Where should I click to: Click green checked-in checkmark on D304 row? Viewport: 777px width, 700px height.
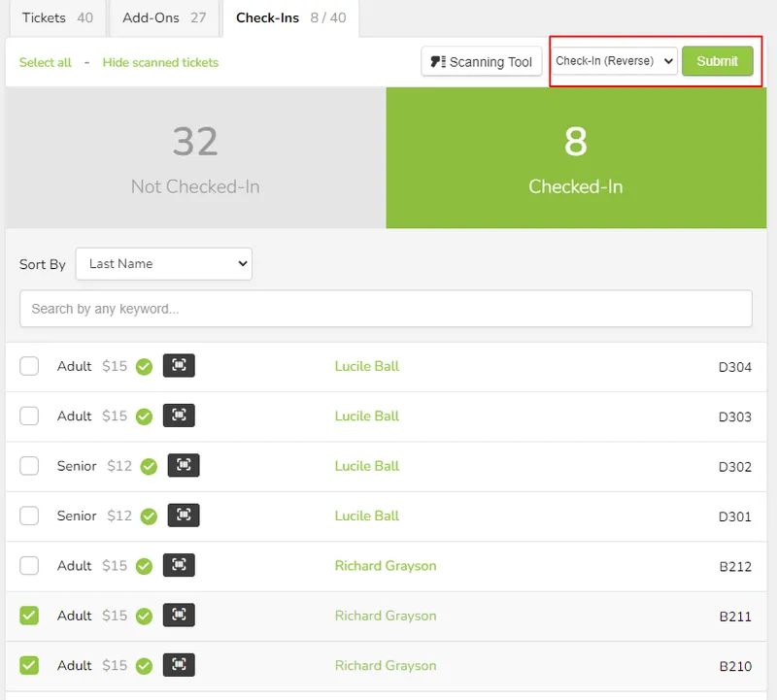tap(144, 367)
